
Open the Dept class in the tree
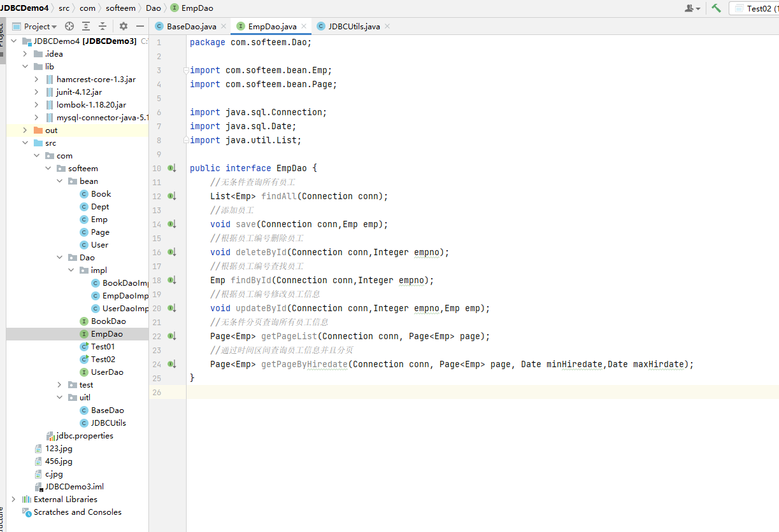(100, 206)
